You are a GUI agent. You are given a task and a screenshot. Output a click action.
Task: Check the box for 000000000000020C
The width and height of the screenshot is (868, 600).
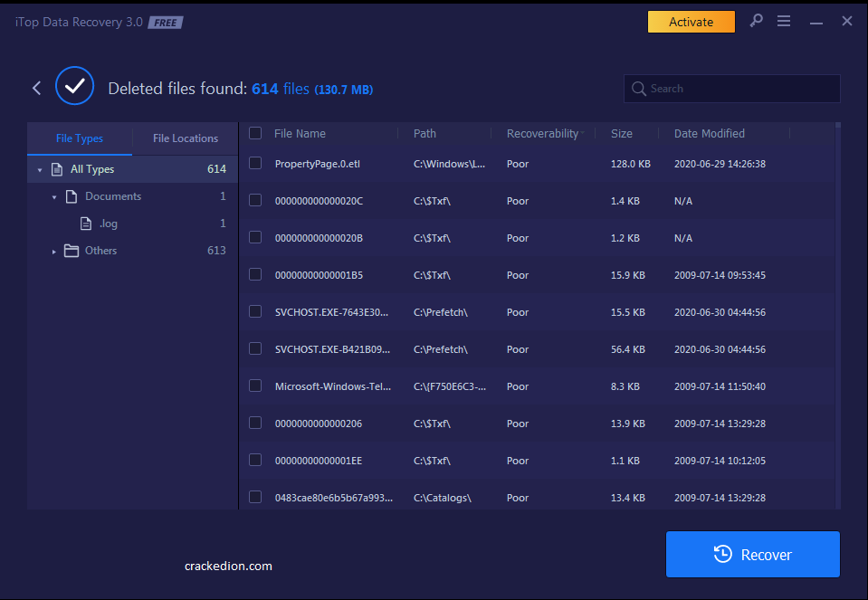pyautogui.click(x=255, y=200)
